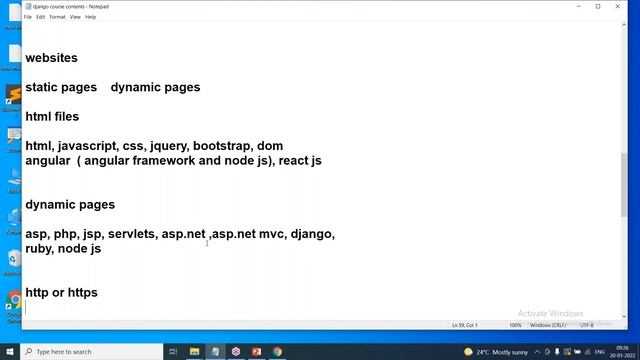Open the Help menu
This screenshot has height=360, width=640.
point(91,17)
